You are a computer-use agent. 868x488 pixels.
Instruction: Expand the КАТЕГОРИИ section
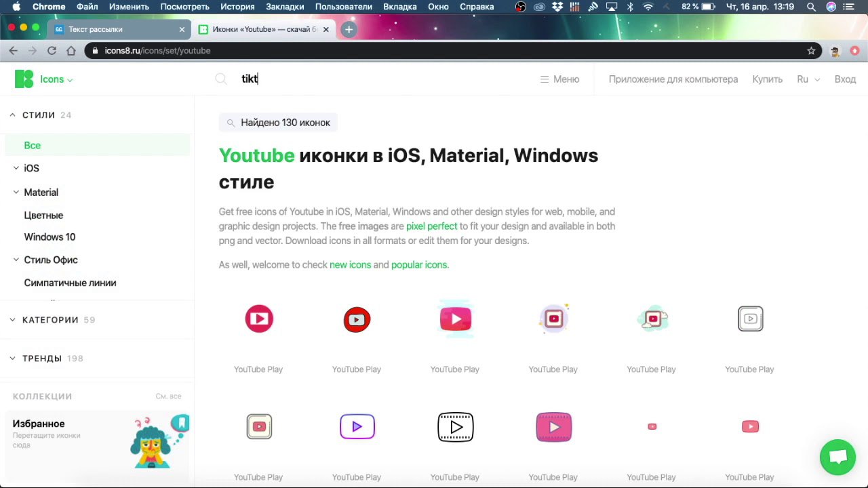[x=12, y=320]
